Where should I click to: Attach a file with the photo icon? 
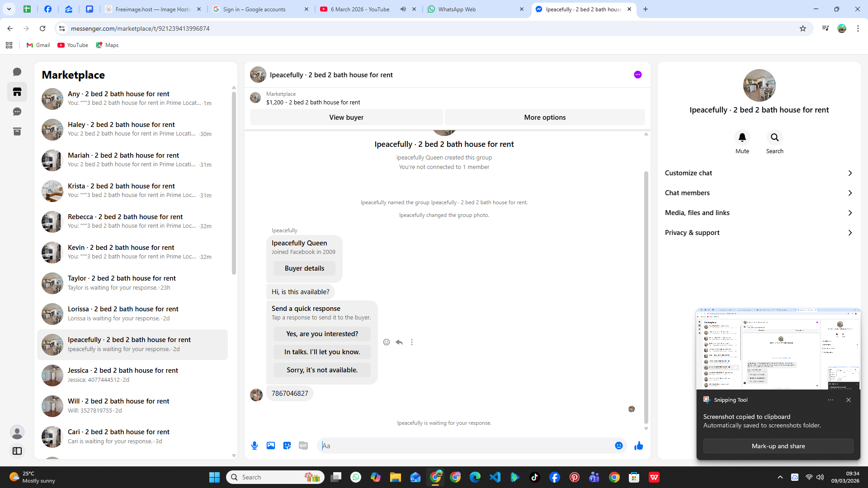[271, 446]
